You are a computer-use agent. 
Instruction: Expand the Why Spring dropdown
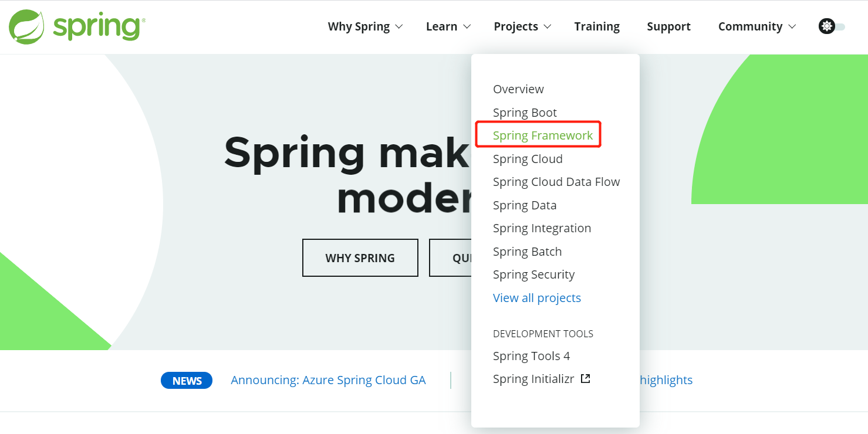pyautogui.click(x=365, y=26)
